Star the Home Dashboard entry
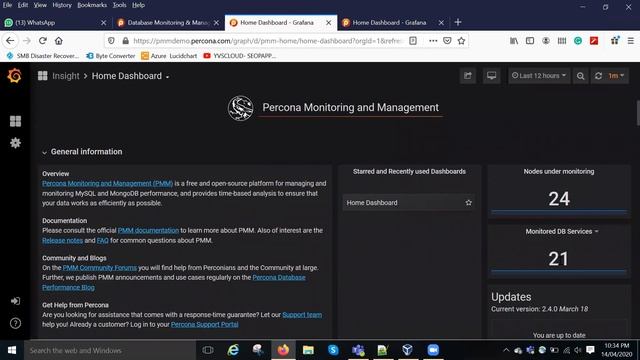This screenshot has height=360, width=640. click(x=469, y=202)
